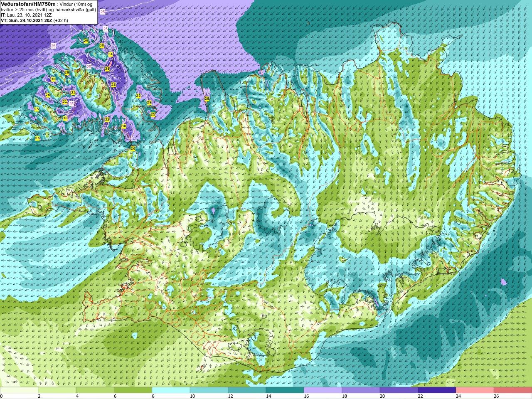The height and width of the screenshot is (399, 532).
Task: Click the salmon pink 24–26 m/s legend swatch
Action: (475, 391)
